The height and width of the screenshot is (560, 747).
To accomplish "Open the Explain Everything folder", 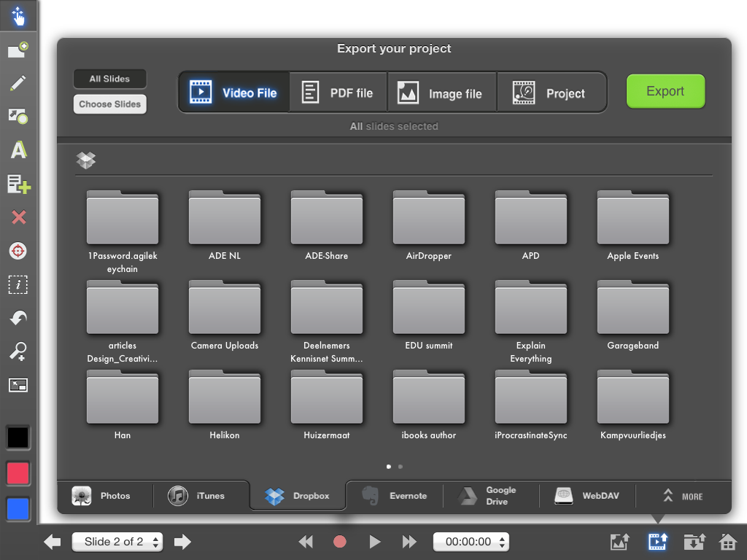I will [530, 308].
